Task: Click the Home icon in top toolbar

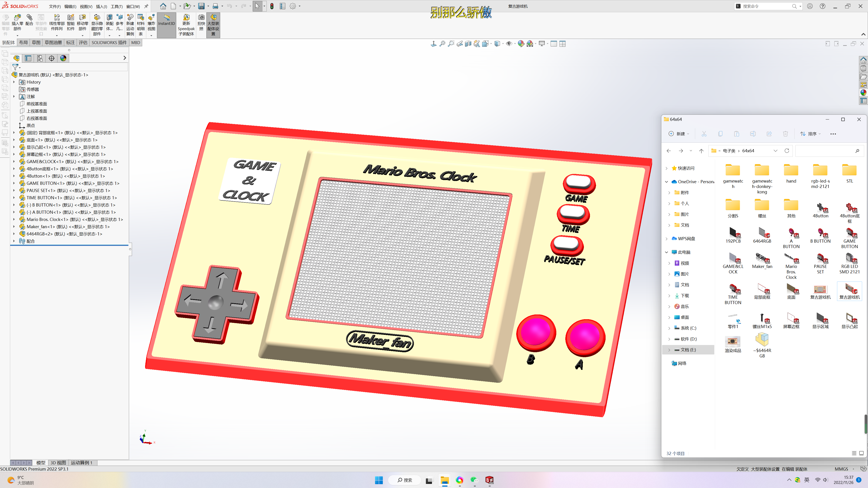Action: (x=163, y=6)
